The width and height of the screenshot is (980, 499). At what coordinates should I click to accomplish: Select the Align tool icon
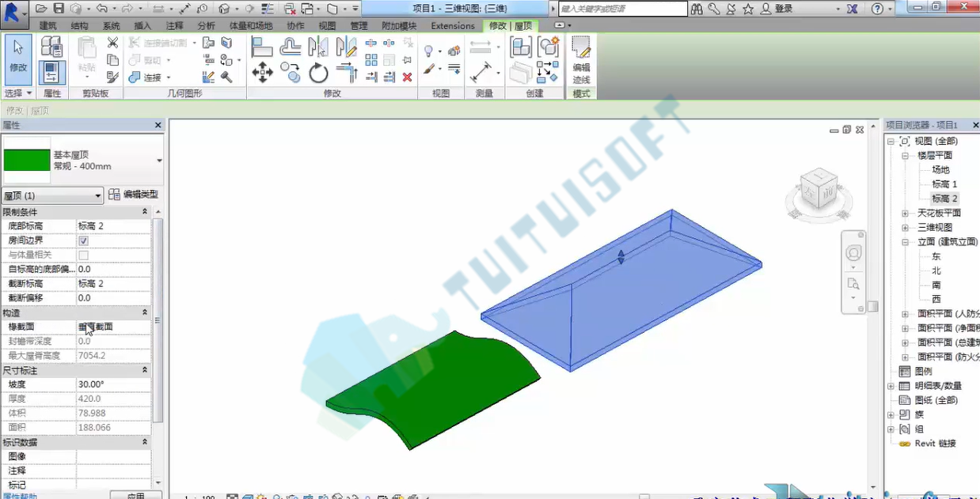tap(262, 47)
